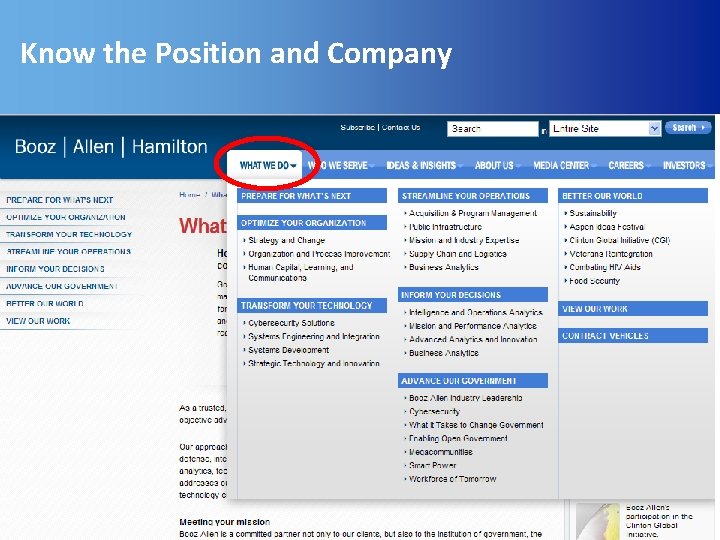
Task: Open Public Infrastructure menu item
Action: (x=445, y=227)
